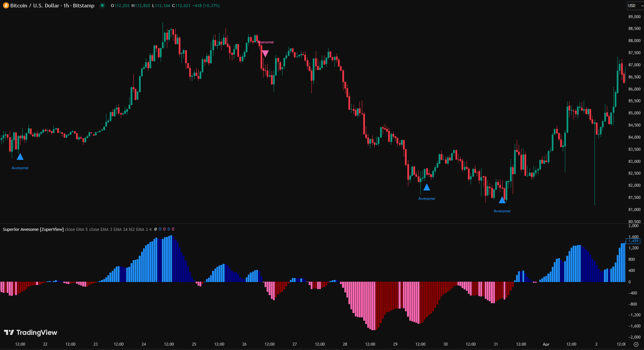Viewport: 644px width, 350px height.
Task: Click the orange Bitcoin symbol icon
Action: click(x=6, y=6)
